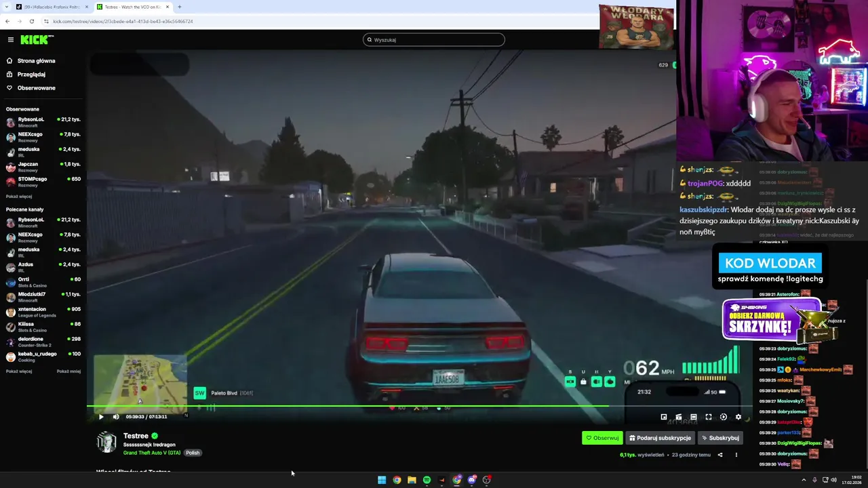
Task: Select the Polish language tag
Action: (193, 453)
